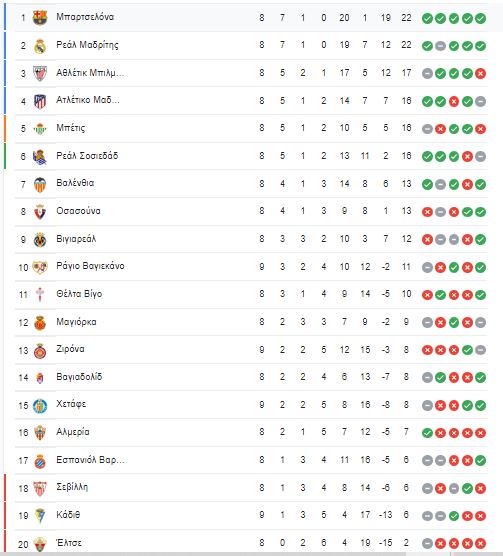Open the Ρεάλ Σοσιεδάδ team link
Viewport: 503px width, 556px height.
tap(87, 156)
